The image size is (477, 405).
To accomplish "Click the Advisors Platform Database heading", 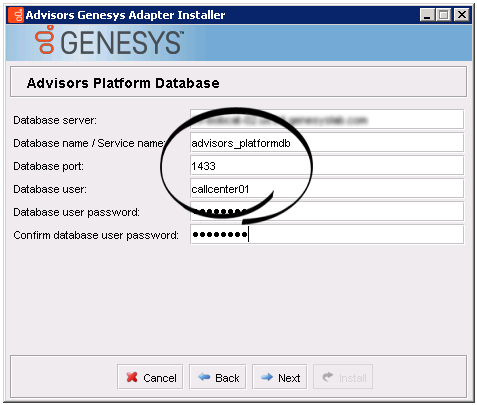I will [123, 83].
